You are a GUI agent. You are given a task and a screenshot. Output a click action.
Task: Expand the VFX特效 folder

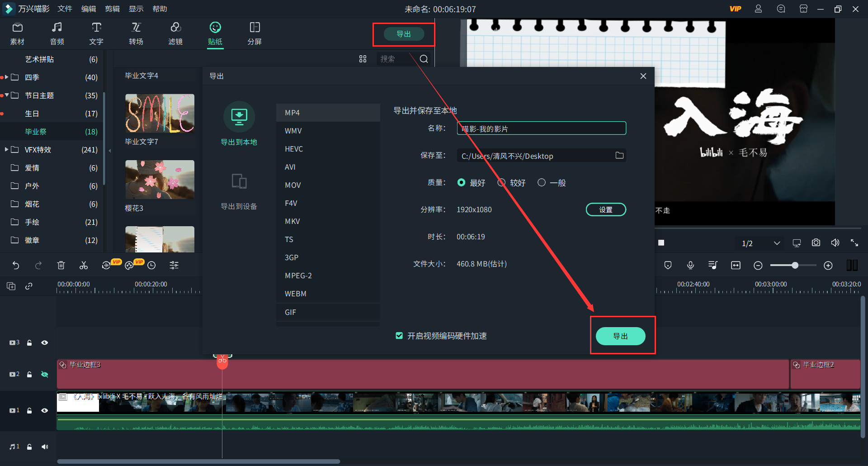(x=6, y=149)
